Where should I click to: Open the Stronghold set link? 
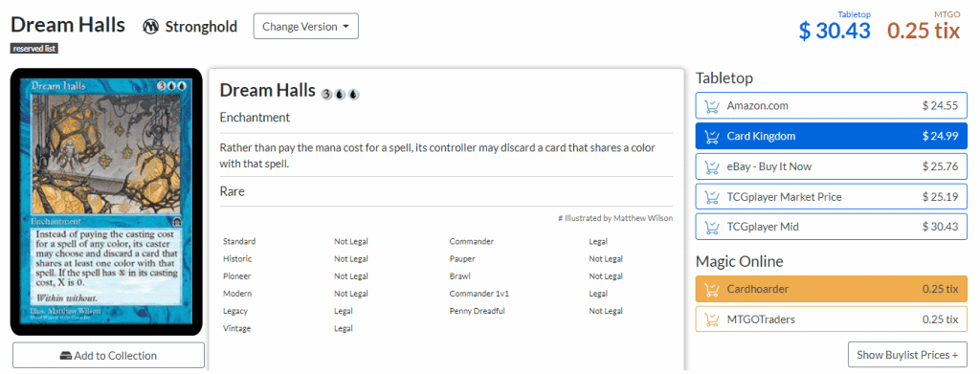[x=201, y=27]
